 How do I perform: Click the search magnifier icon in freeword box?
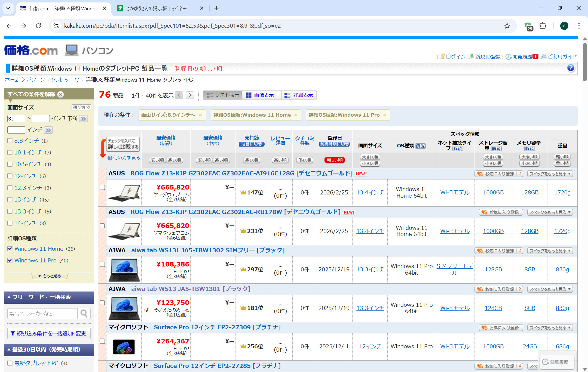click(84, 314)
